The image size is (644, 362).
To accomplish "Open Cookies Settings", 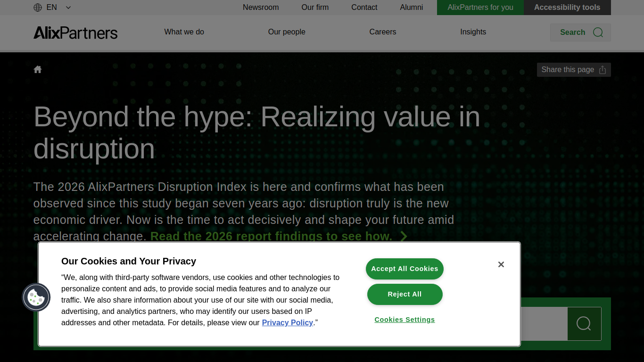I will pos(405,320).
